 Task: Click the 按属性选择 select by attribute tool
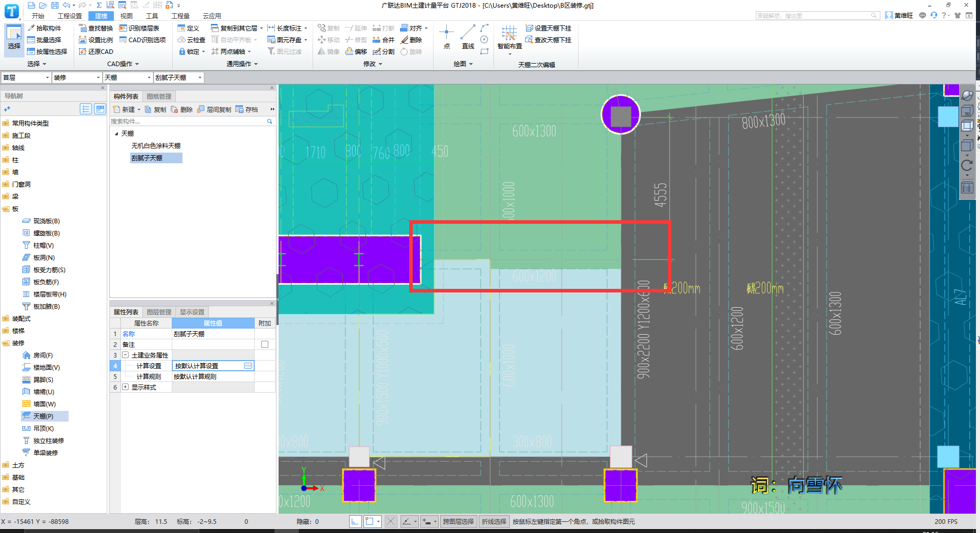47,51
